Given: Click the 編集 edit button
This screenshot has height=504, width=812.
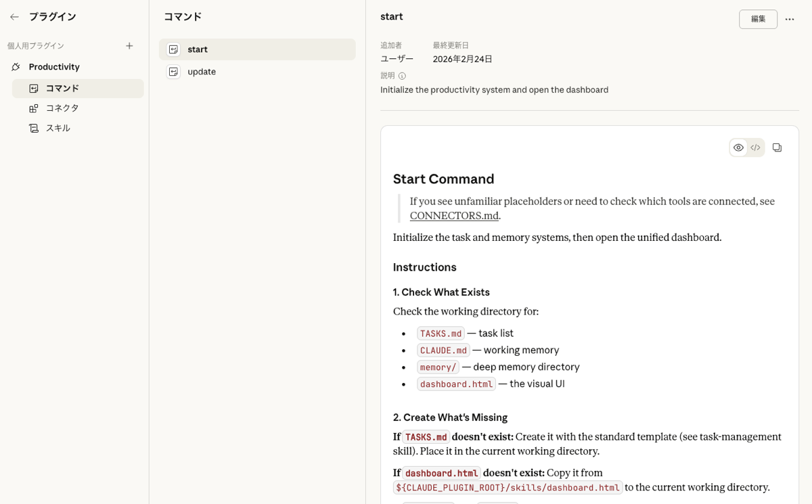Looking at the screenshot, I should coord(758,19).
